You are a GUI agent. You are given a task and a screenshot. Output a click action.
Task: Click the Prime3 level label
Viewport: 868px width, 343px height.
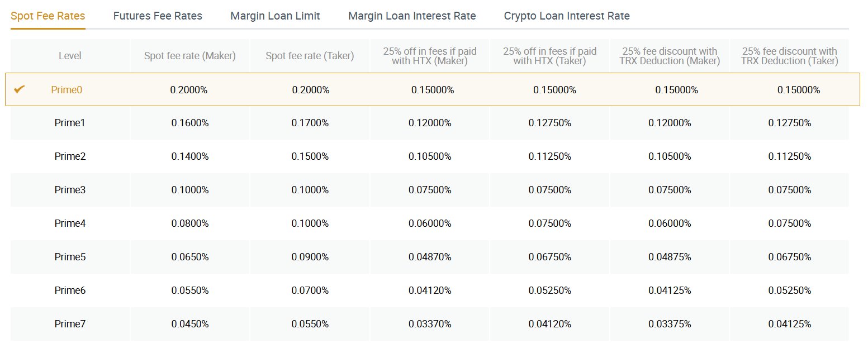coord(70,190)
